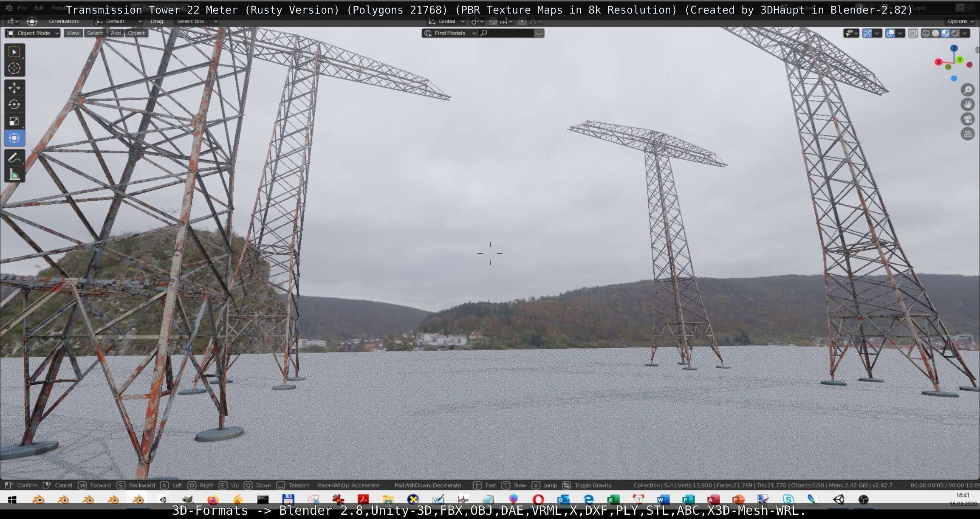Open the Object Mode dropdown
980x519 pixels.
click(33, 33)
